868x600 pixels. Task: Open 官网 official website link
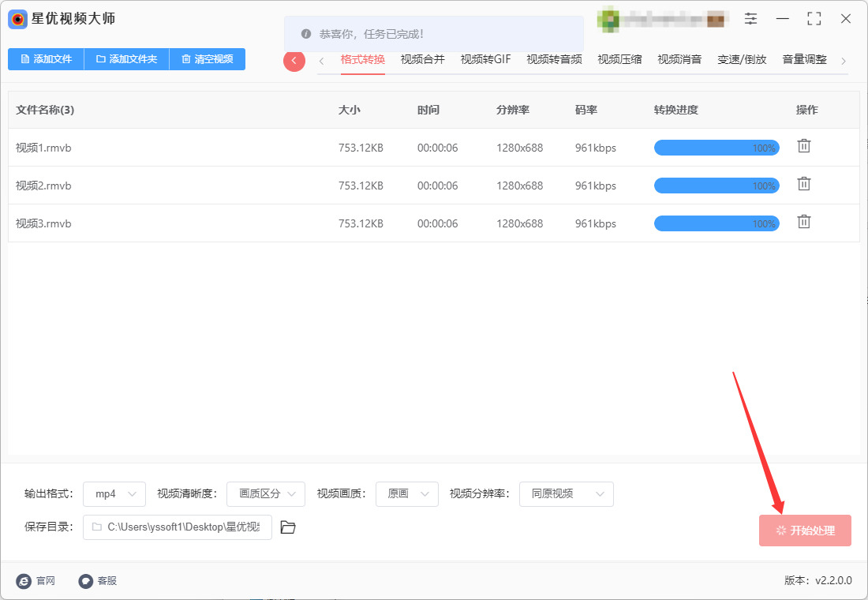point(36,580)
